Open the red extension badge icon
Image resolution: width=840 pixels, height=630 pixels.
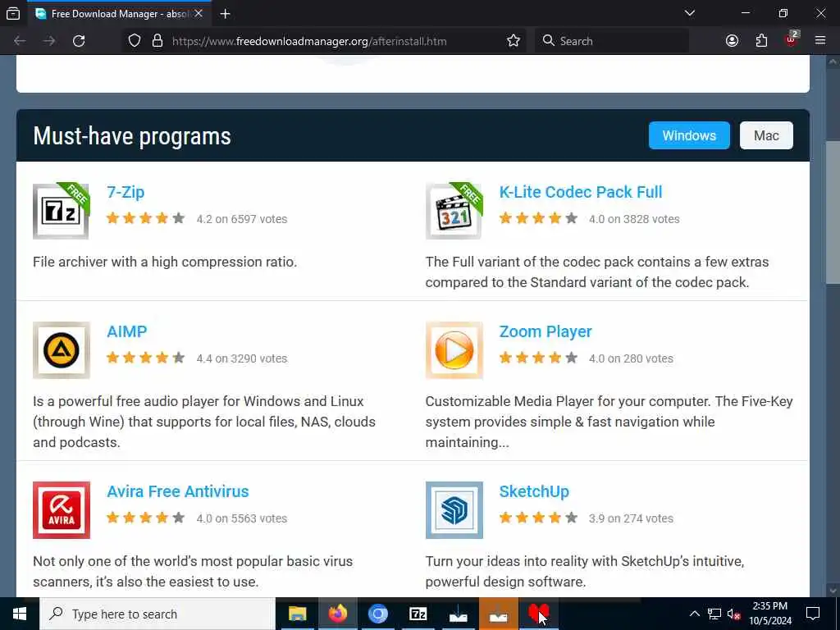[791, 39]
